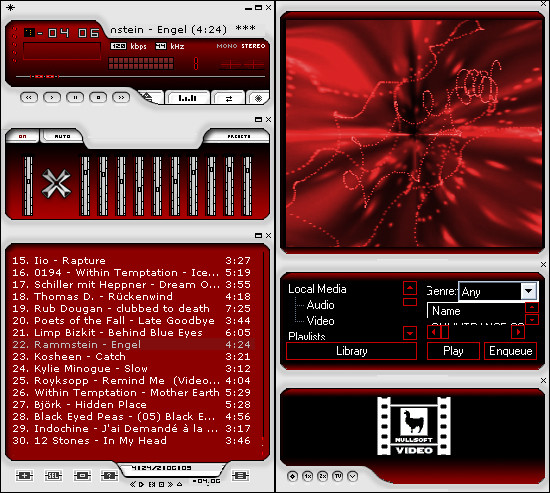The height and width of the screenshot is (493, 550).
Task: Click library tree scroll down arrow
Action: coord(410,333)
